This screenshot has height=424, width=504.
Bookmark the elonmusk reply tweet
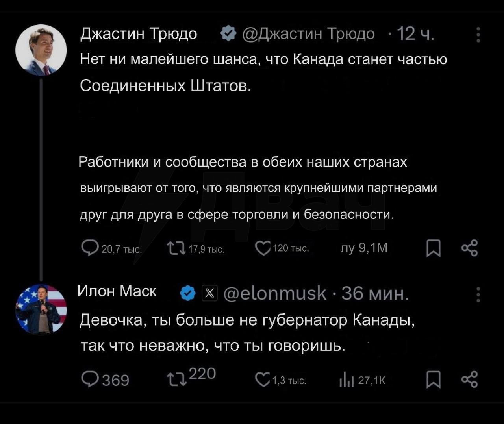434,380
